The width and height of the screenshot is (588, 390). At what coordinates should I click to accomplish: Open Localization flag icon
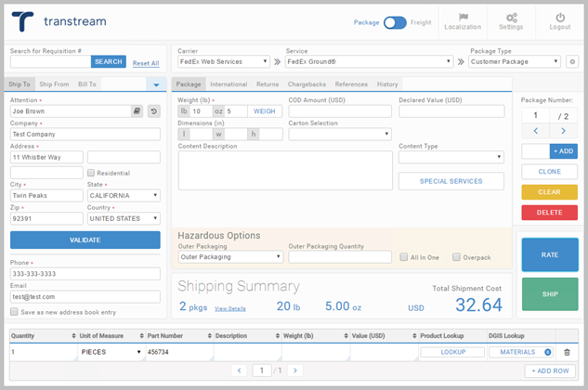pyautogui.click(x=464, y=17)
